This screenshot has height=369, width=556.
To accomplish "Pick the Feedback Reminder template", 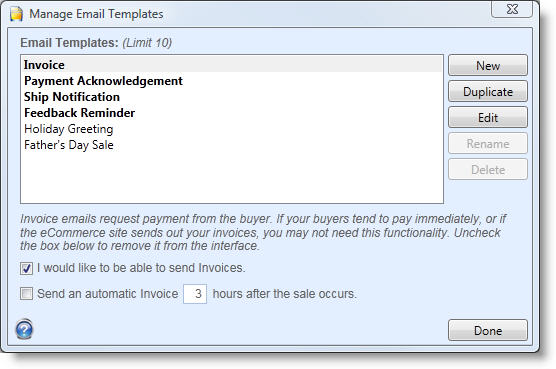I will (232, 113).
